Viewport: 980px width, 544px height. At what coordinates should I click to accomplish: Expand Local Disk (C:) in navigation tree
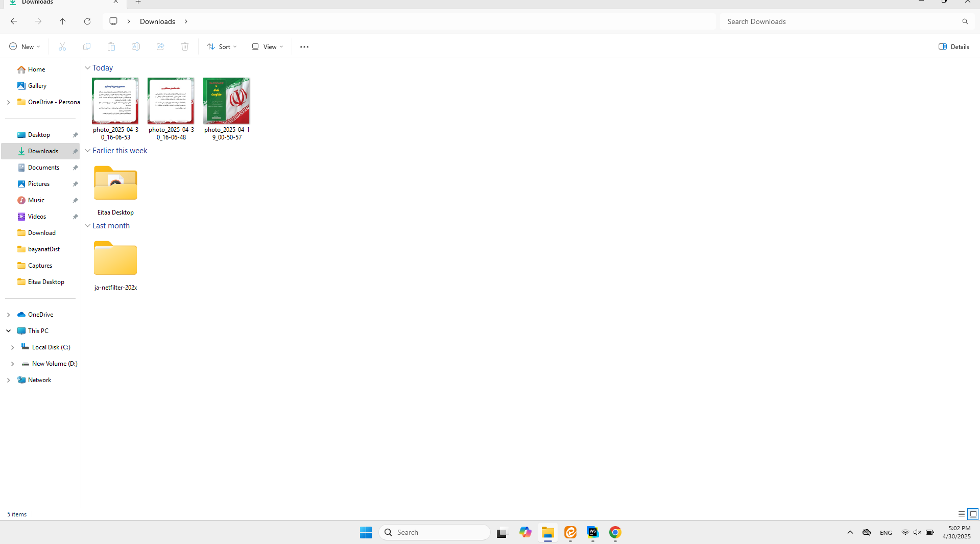[13, 347]
